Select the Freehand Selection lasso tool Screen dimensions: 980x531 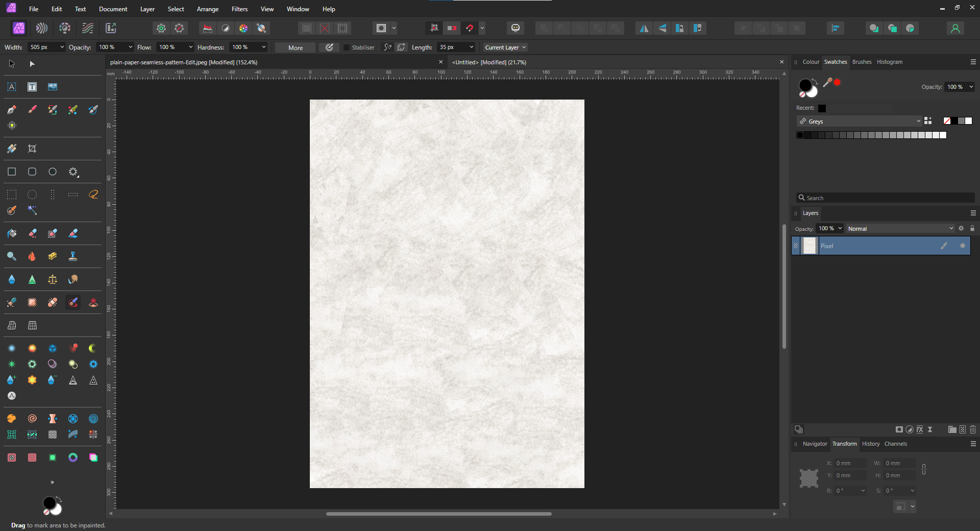[93, 195]
